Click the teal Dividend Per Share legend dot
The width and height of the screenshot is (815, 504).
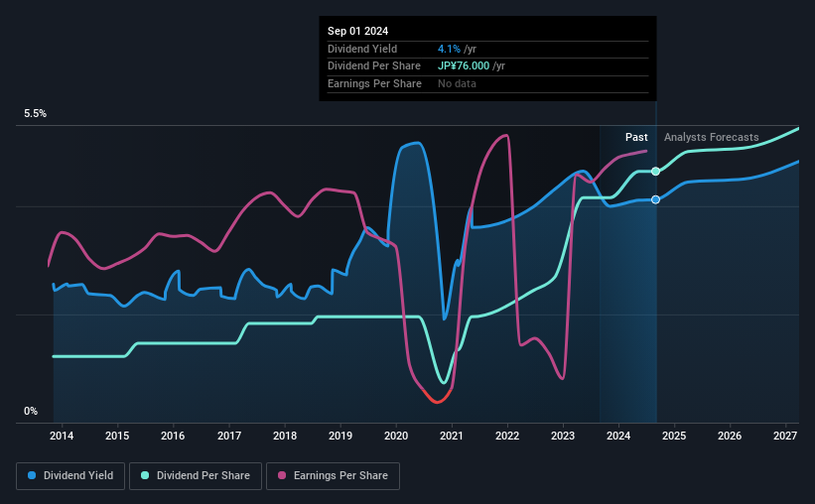[145, 475]
